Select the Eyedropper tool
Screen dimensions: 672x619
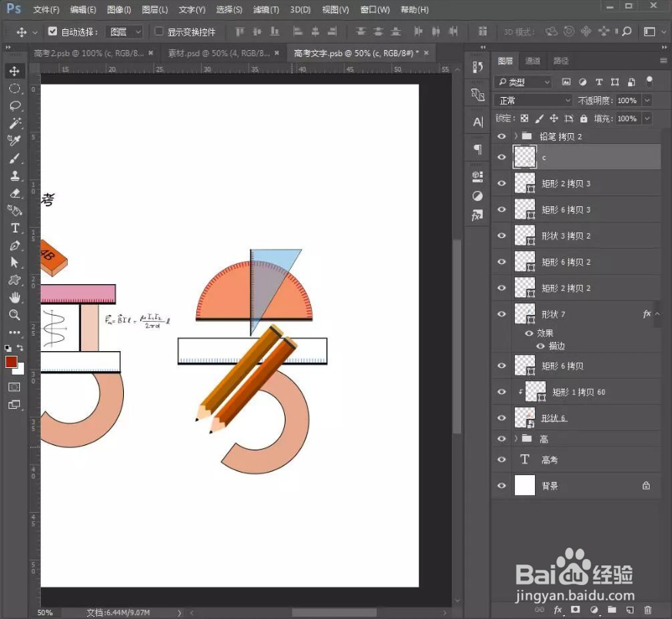[14, 141]
